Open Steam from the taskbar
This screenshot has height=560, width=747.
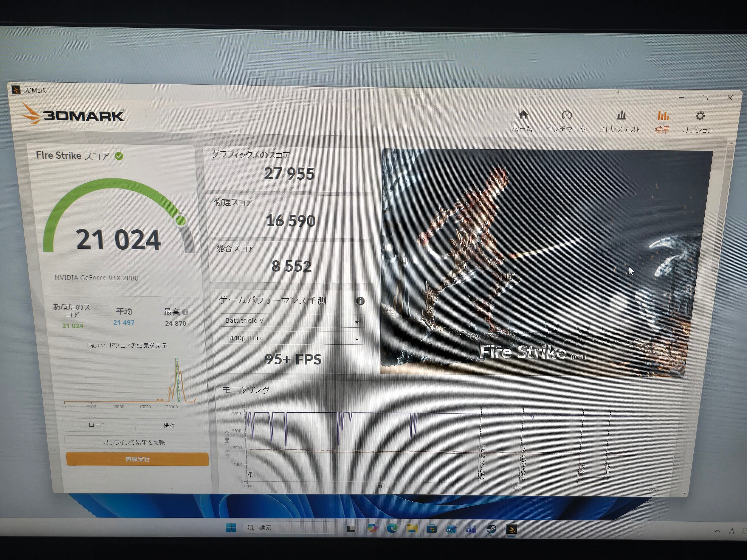[491, 529]
